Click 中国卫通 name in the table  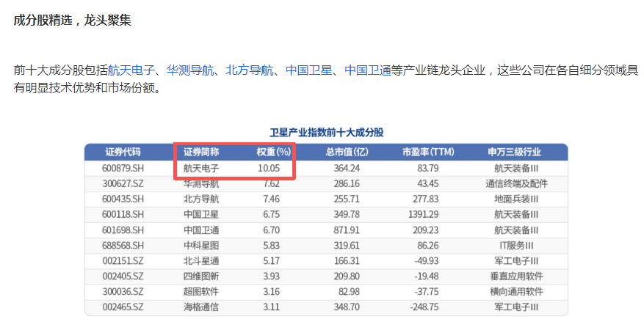201,230
